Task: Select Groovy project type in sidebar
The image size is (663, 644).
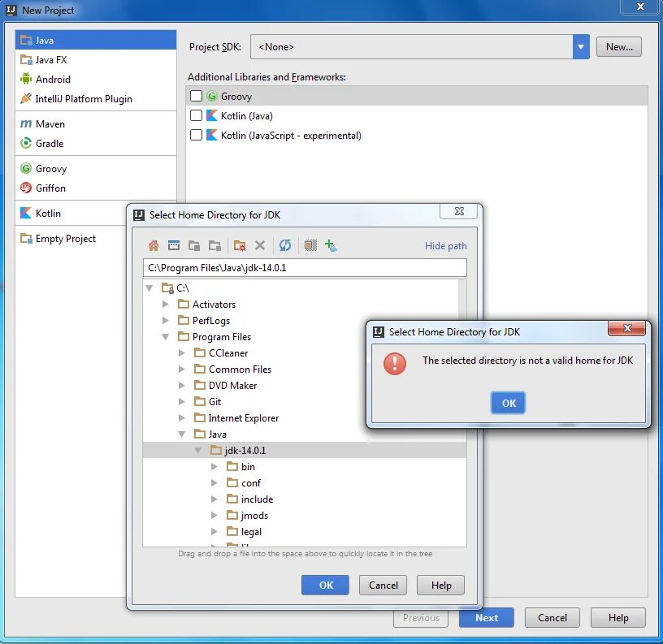Action: [x=96, y=169]
